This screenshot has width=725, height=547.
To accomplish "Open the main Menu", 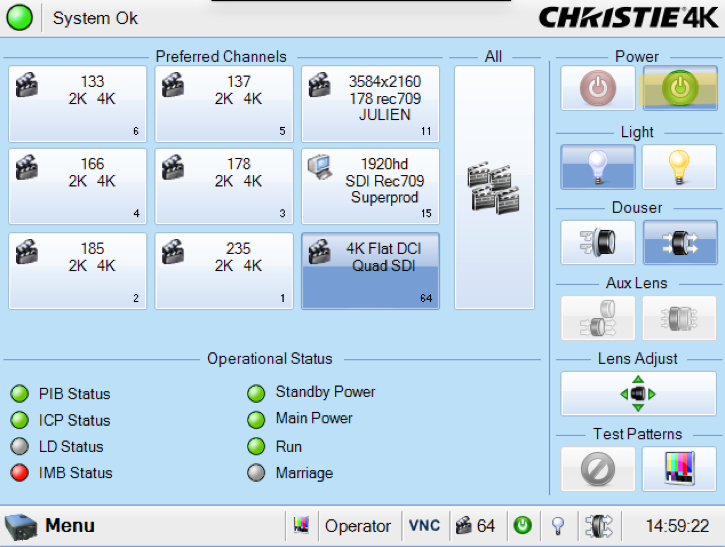I will point(50,526).
